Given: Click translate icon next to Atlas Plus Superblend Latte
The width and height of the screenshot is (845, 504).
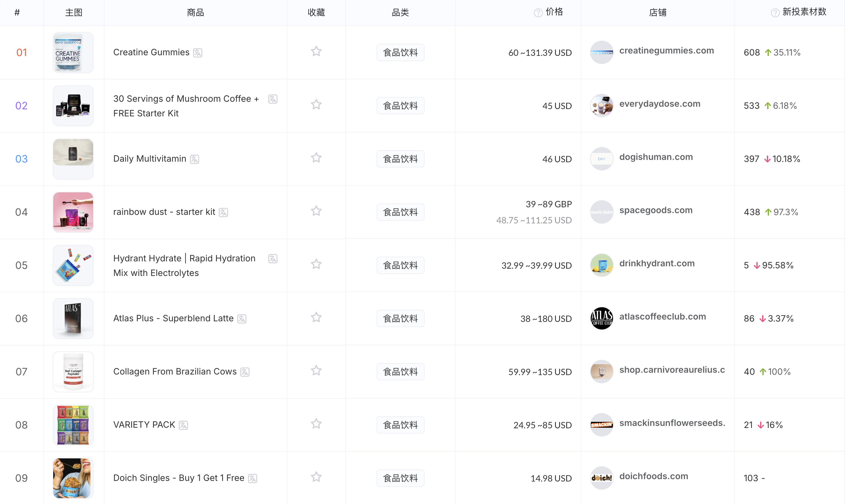Looking at the screenshot, I should click(242, 319).
